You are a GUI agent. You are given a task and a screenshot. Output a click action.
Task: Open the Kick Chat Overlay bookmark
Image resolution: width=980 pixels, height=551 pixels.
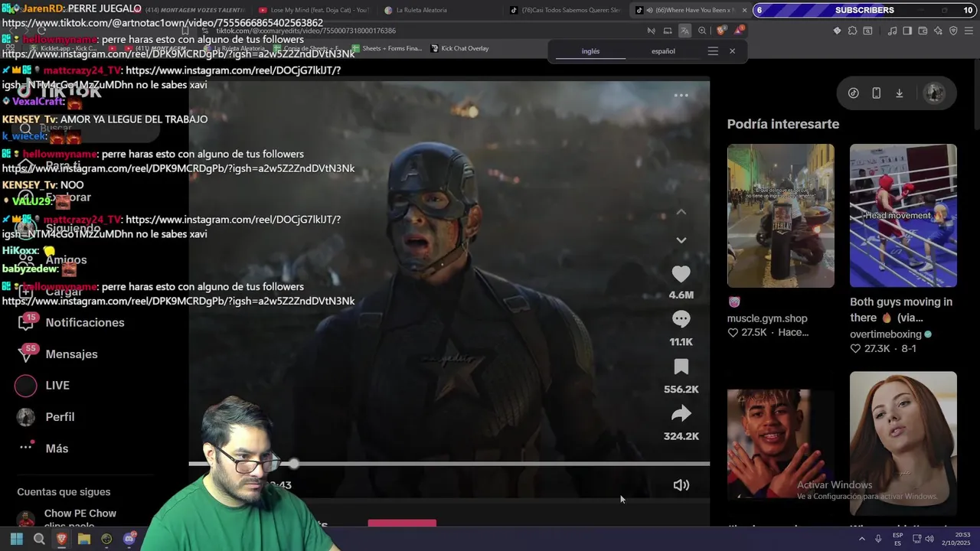coord(459,48)
